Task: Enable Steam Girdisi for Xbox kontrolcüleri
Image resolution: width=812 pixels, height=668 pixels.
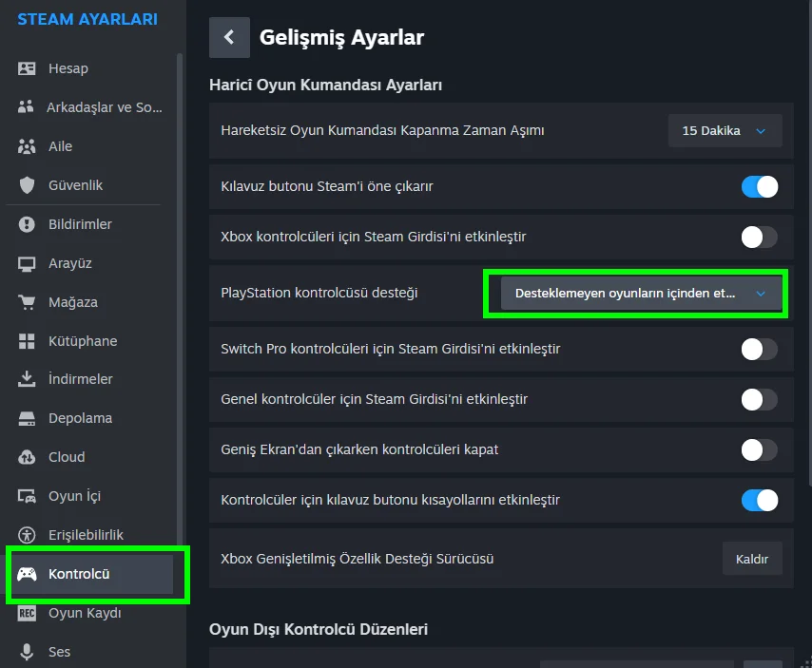Action: [x=759, y=237]
